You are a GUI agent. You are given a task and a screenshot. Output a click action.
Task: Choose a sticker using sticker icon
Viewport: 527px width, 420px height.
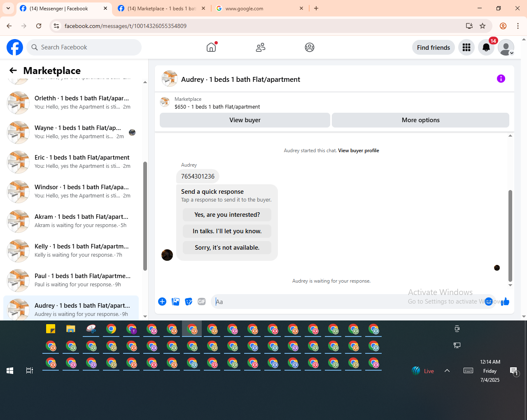(x=189, y=302)
